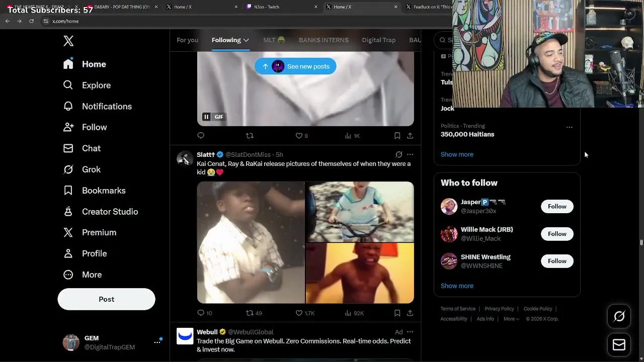Viewport: 644px width, 362px height.
Task: Open 350,000 Haitians trending topic
Action: coord(467,134)
